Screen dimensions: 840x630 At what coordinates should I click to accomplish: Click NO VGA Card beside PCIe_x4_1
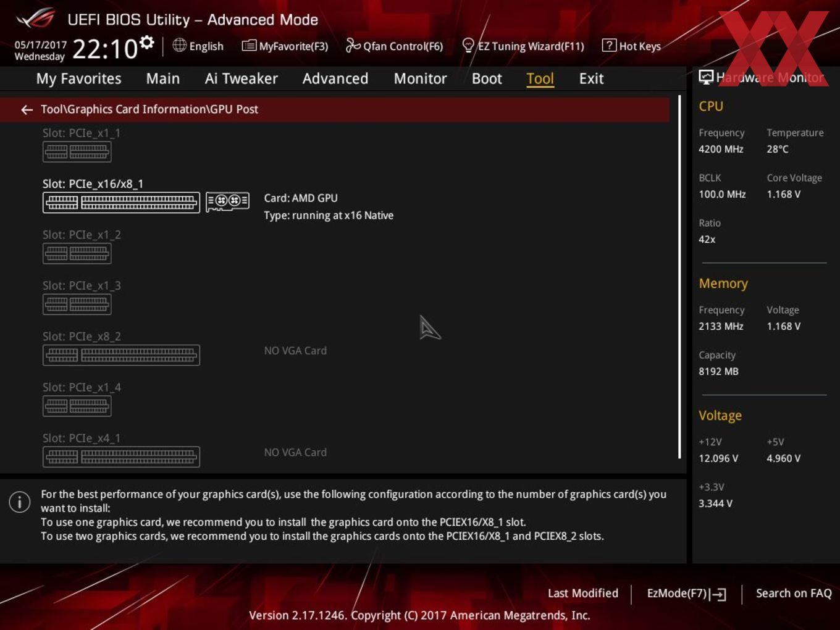295,453
